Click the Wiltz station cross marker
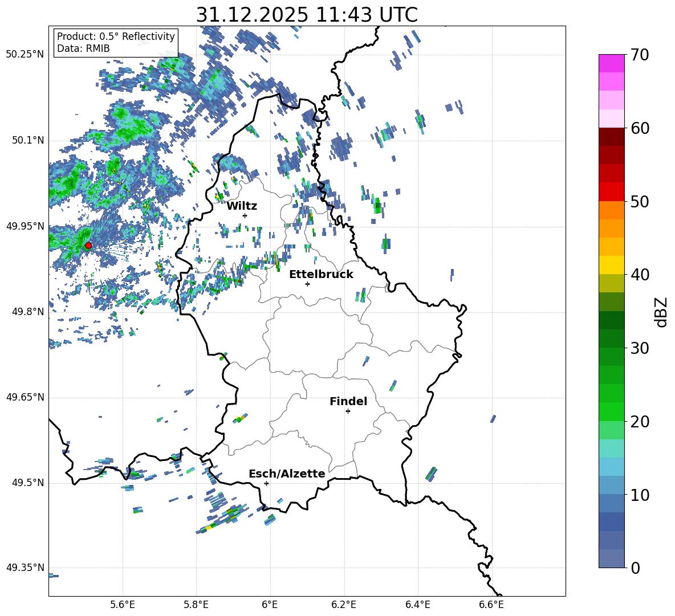 [x=245, y=215]
